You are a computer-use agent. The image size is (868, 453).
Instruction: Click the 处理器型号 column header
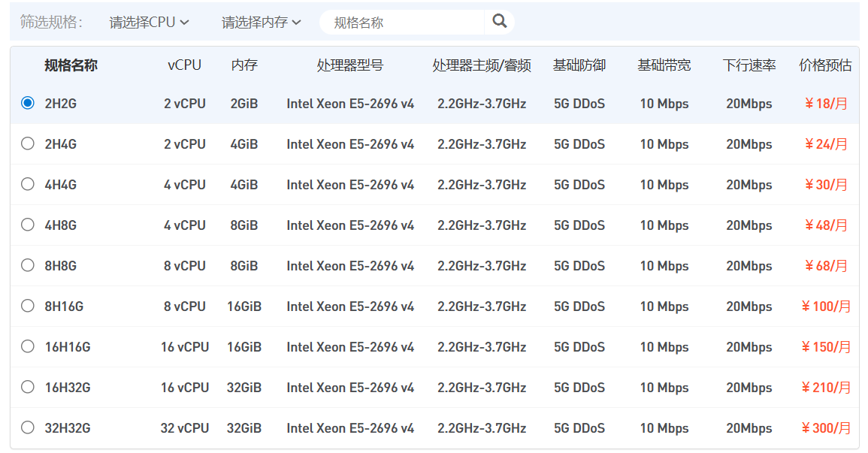point(349,65)
